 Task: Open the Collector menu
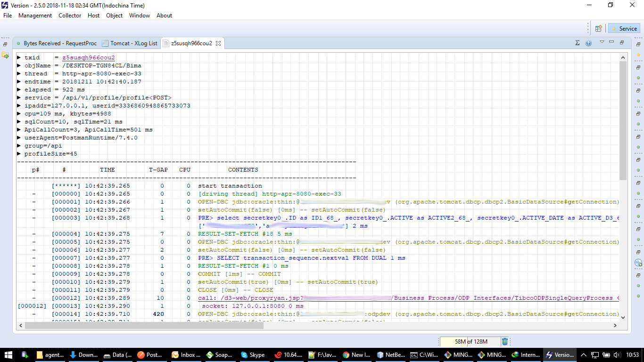(x=70, y=16)
